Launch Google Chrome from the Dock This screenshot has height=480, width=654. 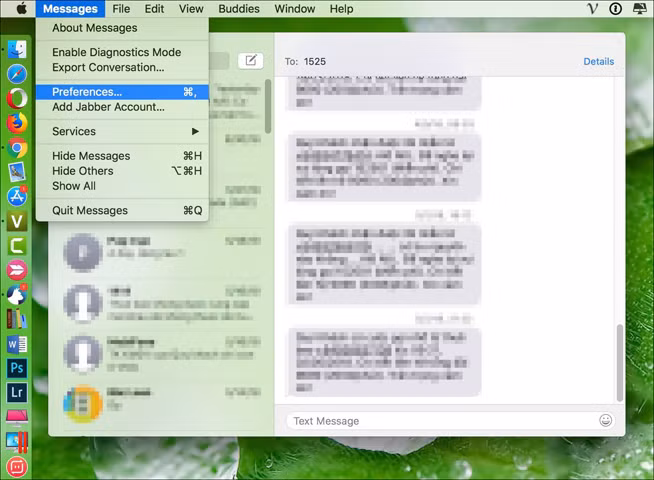coord(17,148)
